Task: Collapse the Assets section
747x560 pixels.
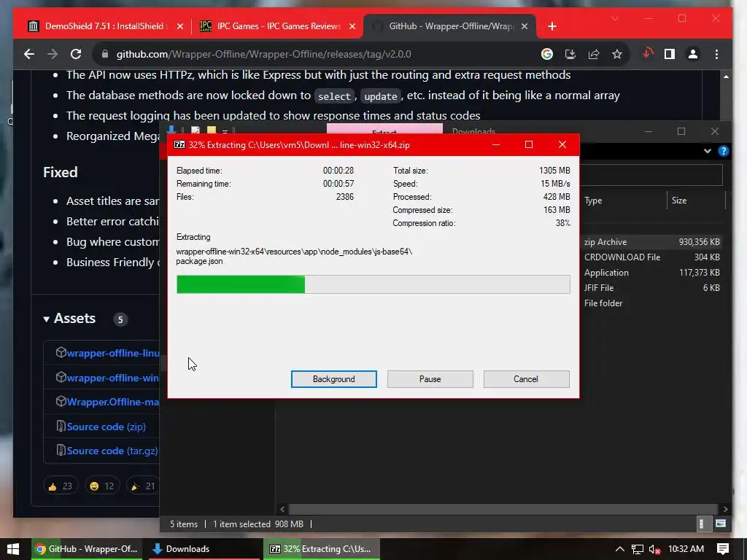Action: [x=69, y=319]
